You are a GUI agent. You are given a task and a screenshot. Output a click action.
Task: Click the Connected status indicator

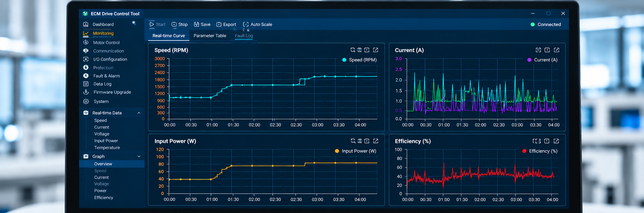[x=546, y=24]
